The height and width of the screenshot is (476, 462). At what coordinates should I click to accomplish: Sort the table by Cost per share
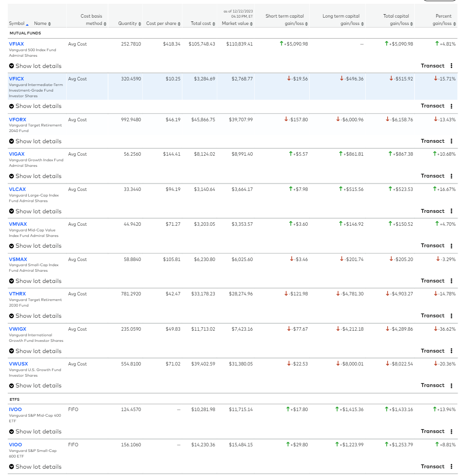tap(163, 23)
